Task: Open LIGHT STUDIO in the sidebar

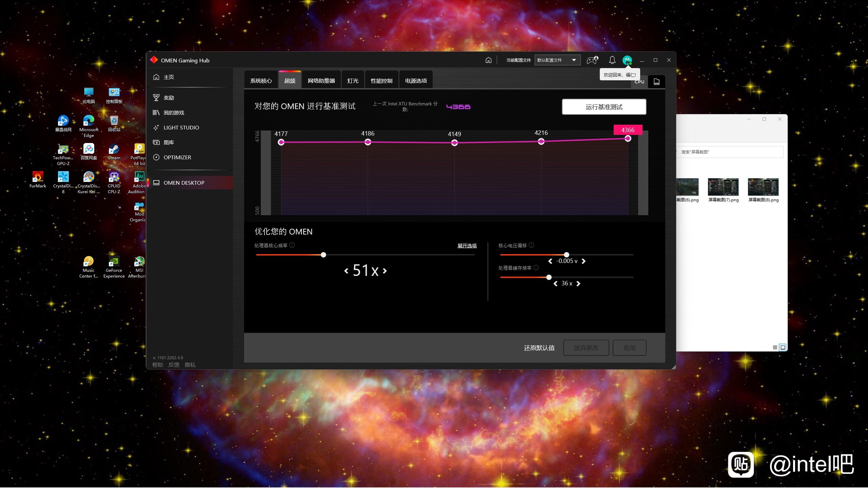Action: [x=190, y=127]
